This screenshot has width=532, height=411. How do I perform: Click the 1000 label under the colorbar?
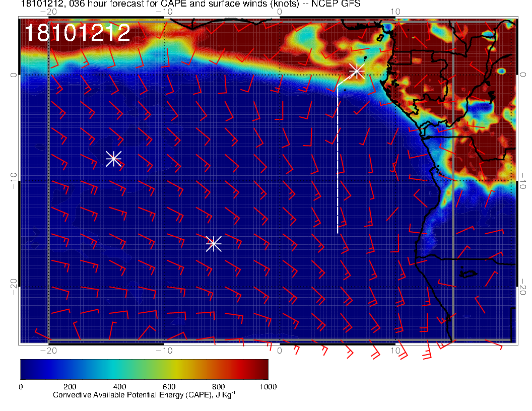268,386
